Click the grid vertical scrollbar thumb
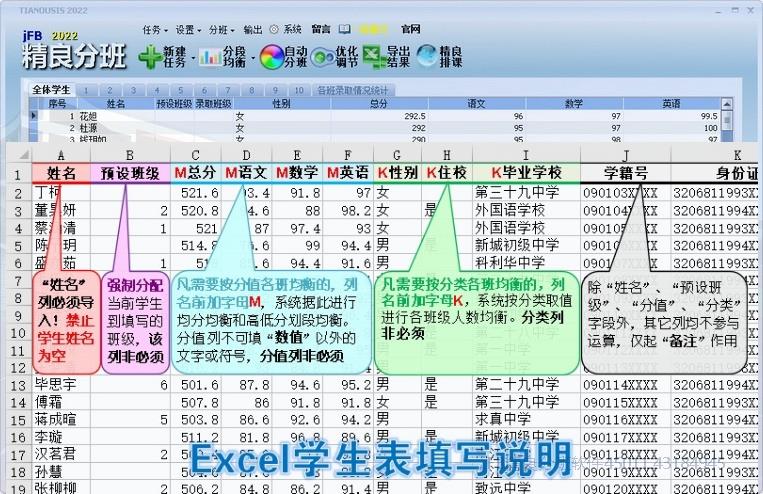Screen dimensions: 763x494 pos(727,119)
